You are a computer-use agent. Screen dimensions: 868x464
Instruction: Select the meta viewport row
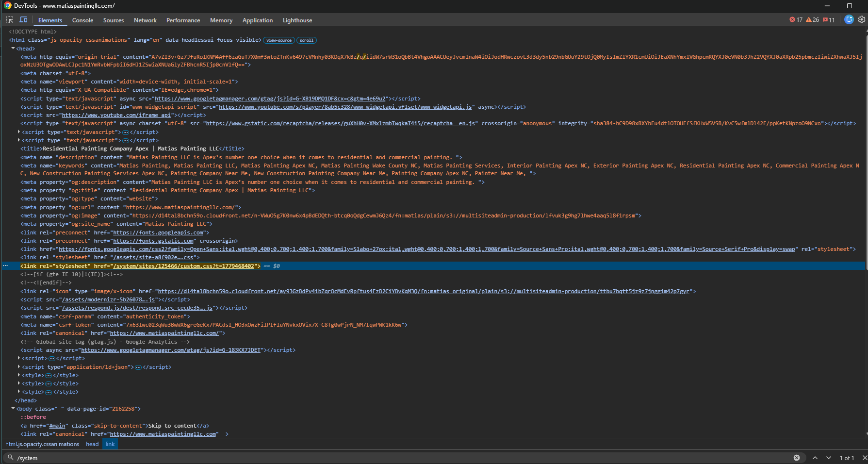(x=129, y=82)
